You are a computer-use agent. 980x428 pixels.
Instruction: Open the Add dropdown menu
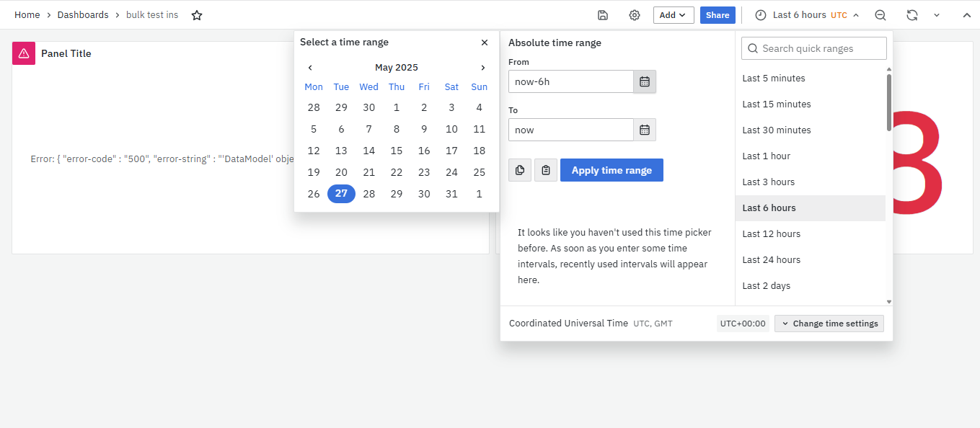674,15
